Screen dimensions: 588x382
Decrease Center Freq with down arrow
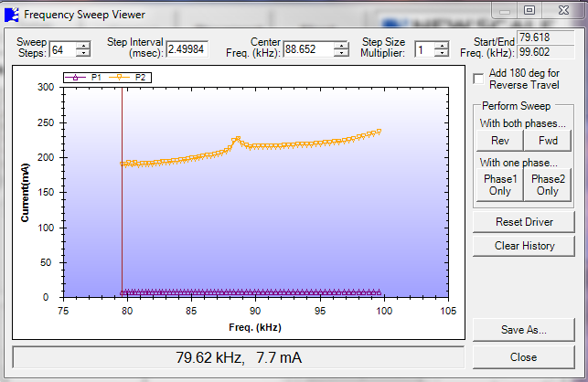(341, 53)
